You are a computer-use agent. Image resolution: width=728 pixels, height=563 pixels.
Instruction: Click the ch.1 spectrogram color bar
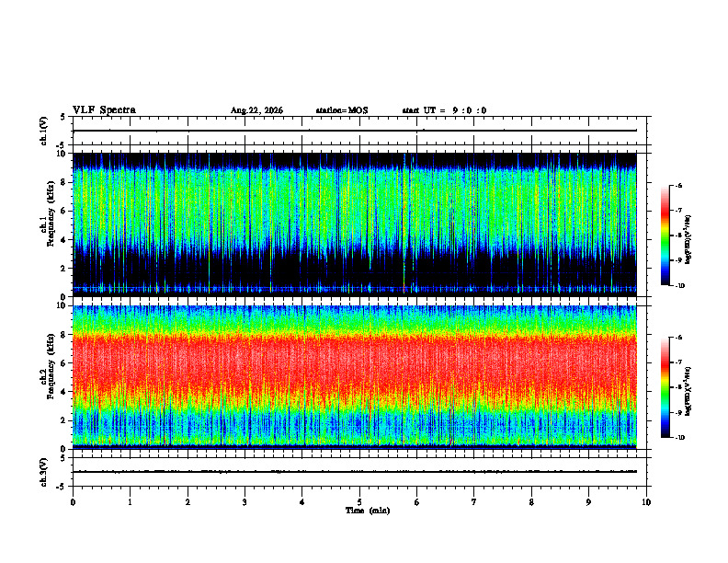[x=665, y=236]
